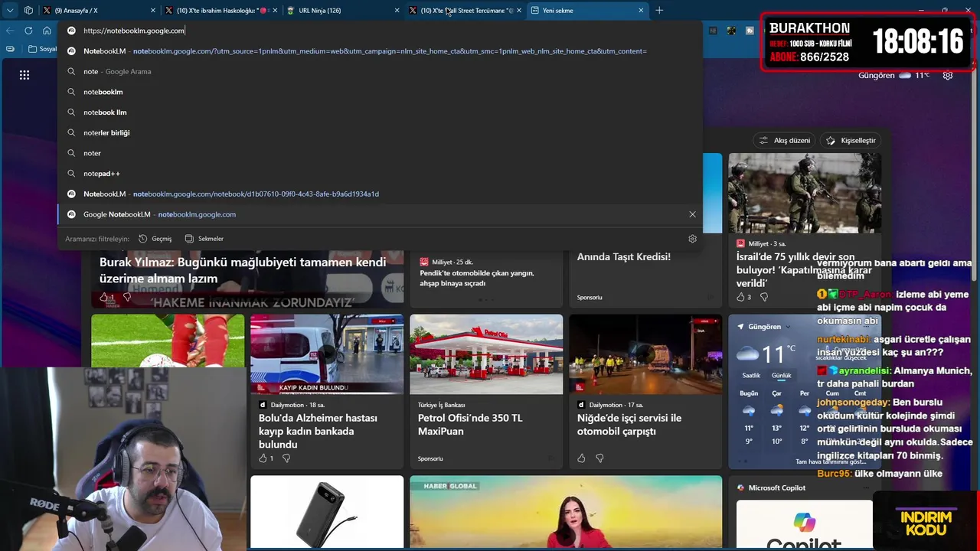Open Niğde'de işçi servisi article
Viewport: 980px width, 551px height.
tap(629, 425)
